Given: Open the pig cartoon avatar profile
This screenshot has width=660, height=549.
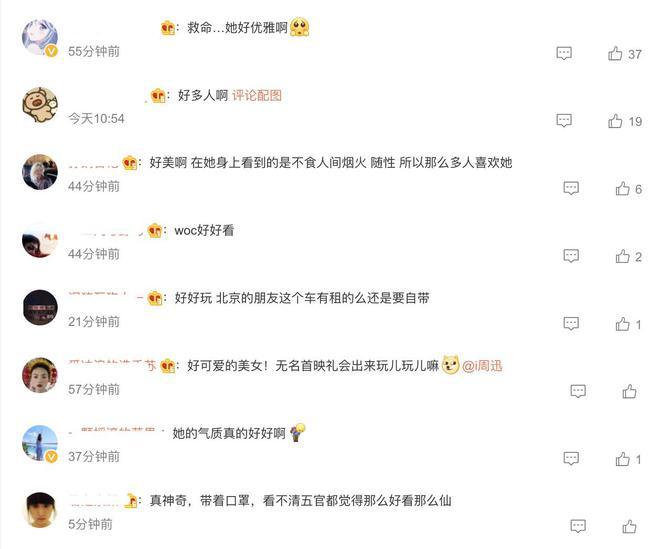Looking at the screenshot, I should pos(40,105).
